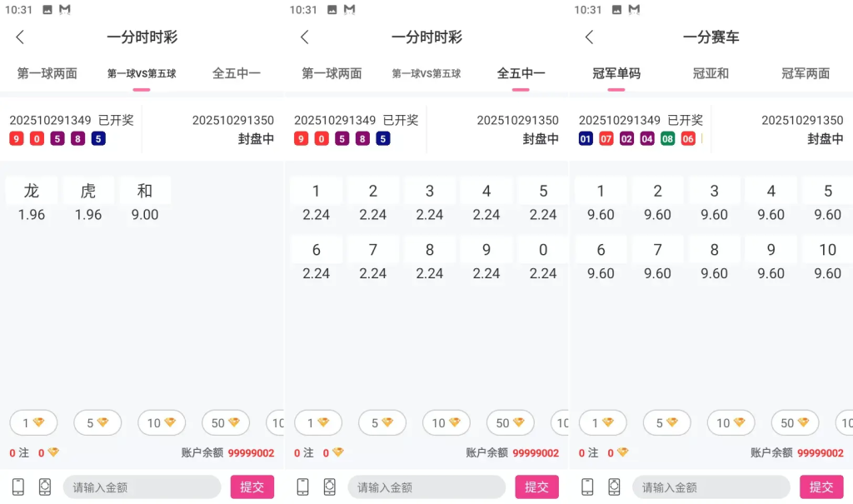The width and height of the screenshot is (853, 504).
Task: Click the phone refresh icon near the submit button
Action: coord(44,486)
